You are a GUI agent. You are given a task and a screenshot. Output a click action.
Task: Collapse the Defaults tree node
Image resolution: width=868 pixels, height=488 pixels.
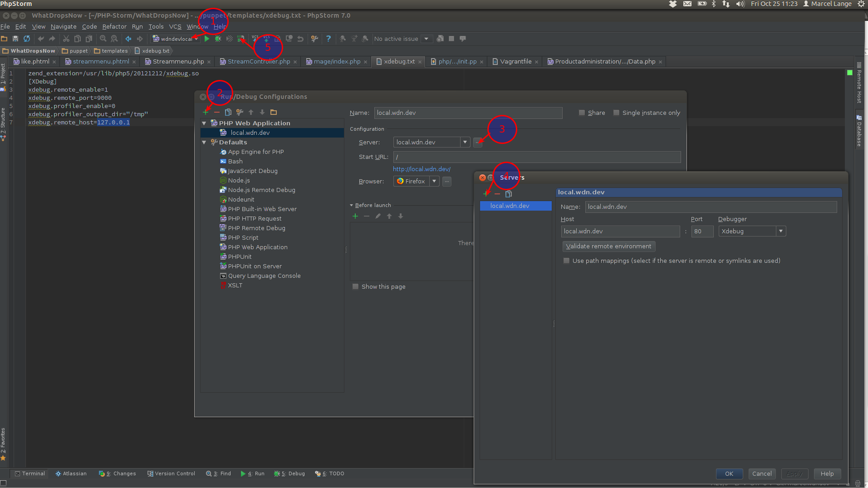pos(204,142)
